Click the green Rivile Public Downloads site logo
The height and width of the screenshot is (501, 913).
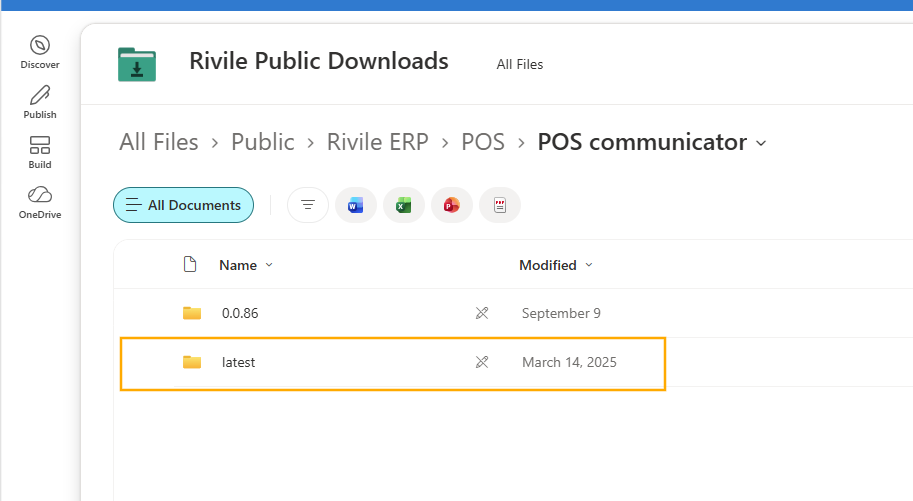pyautogui.click(x=137, y=64)
